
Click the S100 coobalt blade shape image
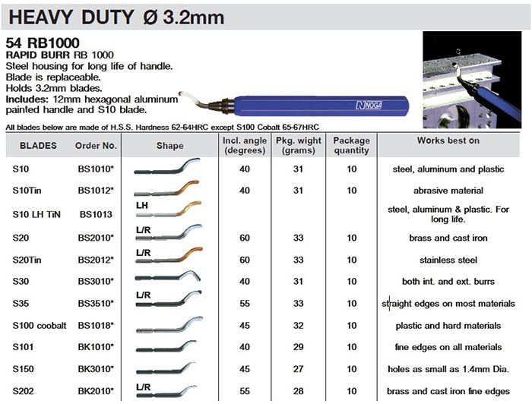(169, 325)
